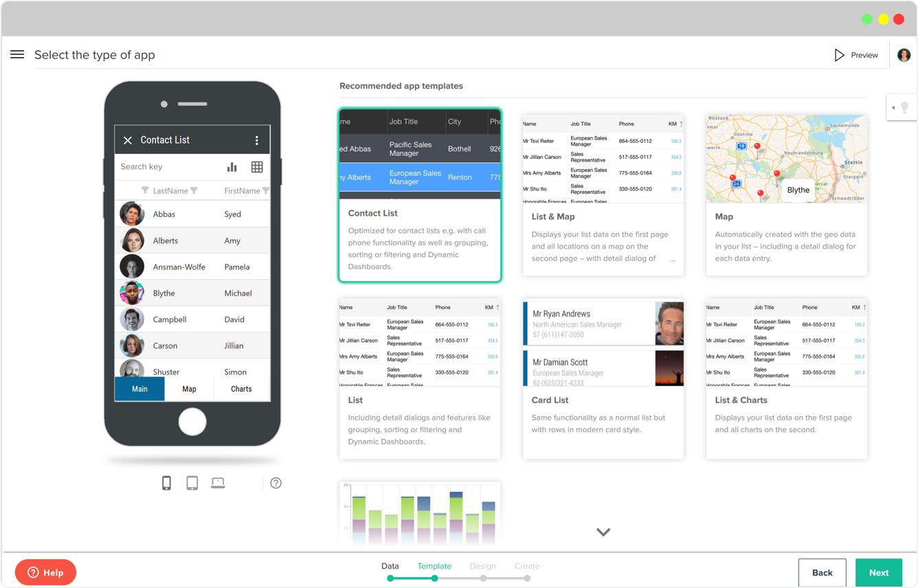Go to the Design step
Image resolution: width=918 pixels, height=588 pixels.
[483, 566]
